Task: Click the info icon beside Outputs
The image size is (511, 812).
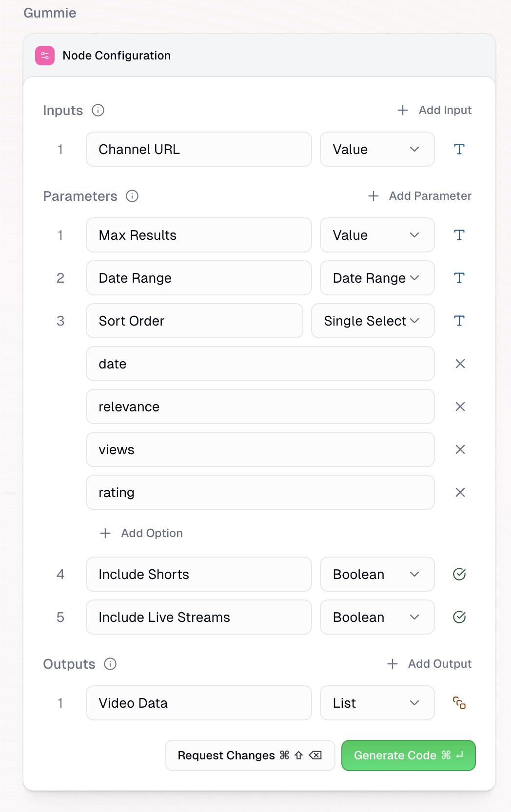Action: pos(110,664)
